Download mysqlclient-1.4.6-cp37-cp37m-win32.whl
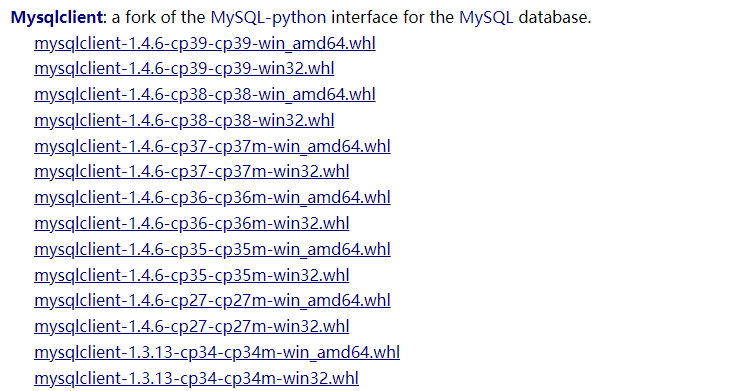This screenshot has height=391, width=733. pos(192,172)
